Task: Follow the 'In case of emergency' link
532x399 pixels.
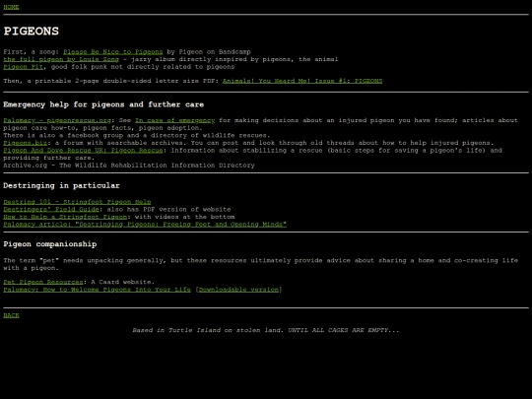Action: coord(174,120)
